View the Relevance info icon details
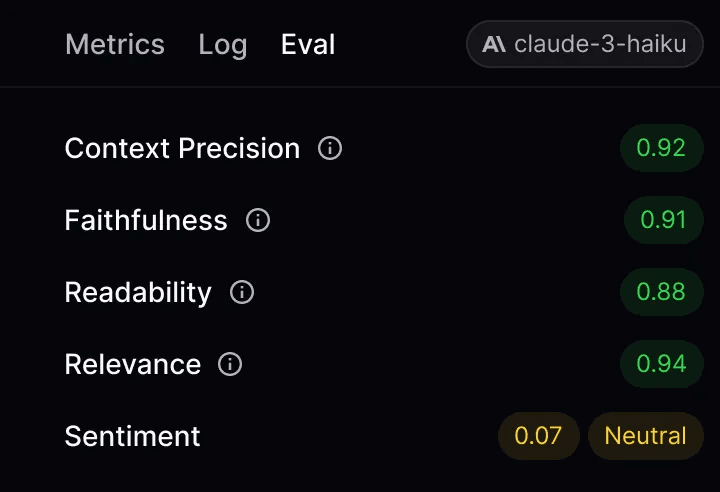 (230, 364)
